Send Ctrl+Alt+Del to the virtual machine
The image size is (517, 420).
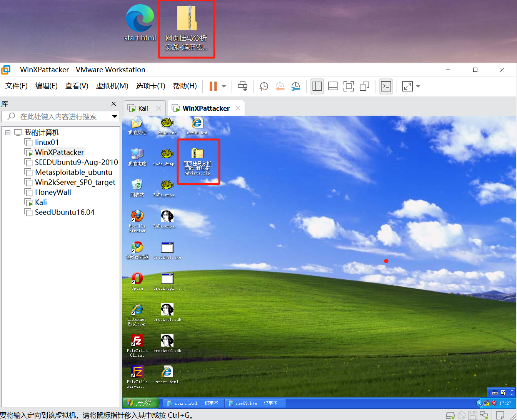click(x=243, y=86)
